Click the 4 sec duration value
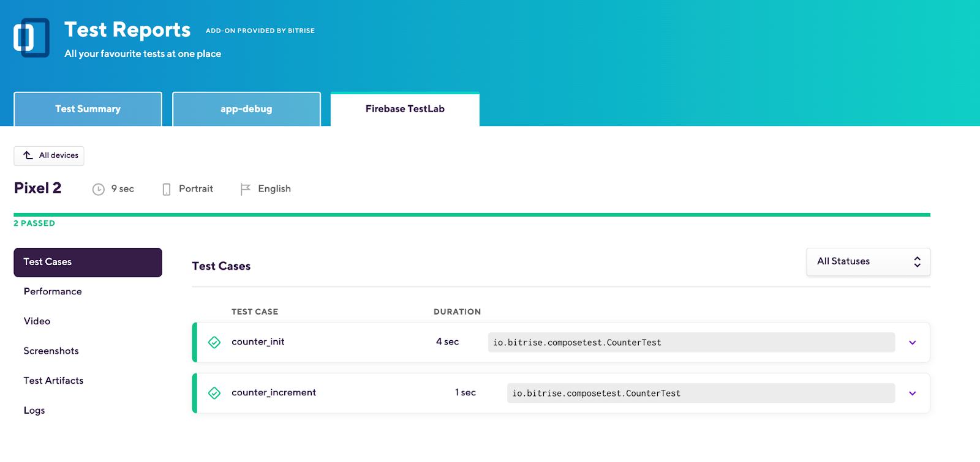This screenshot has width=980, height=462. (x=448, y=342)
